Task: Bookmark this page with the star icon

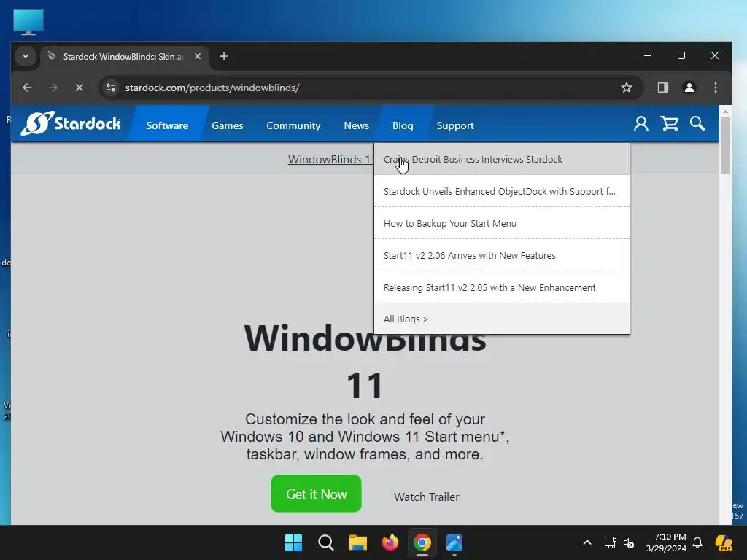Action: coord(627,87)
